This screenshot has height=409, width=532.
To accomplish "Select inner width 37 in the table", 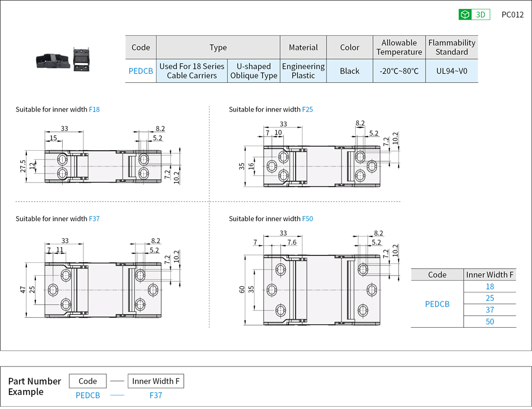I will click(x=489, y=310).
